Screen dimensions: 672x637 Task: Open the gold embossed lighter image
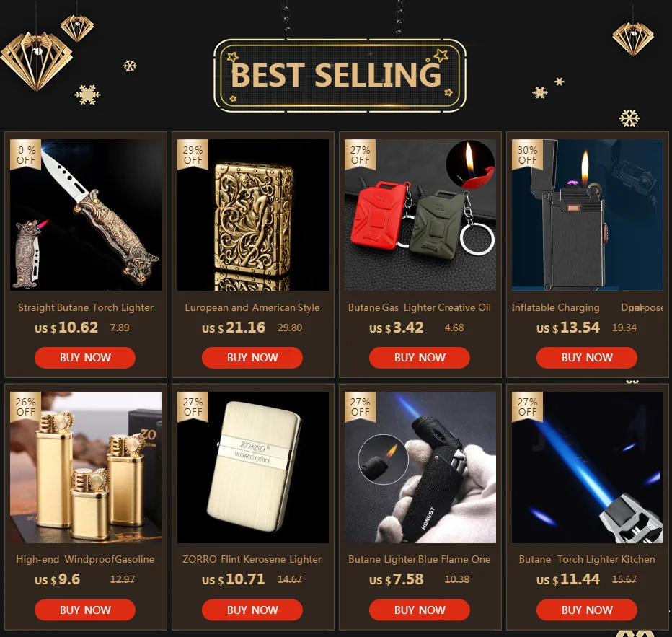point(253,215)
